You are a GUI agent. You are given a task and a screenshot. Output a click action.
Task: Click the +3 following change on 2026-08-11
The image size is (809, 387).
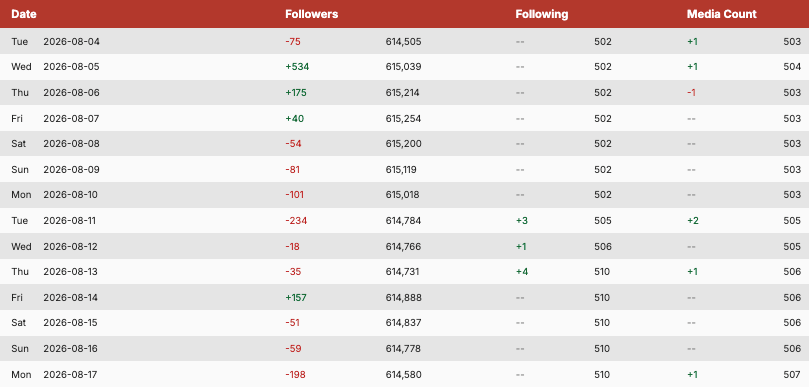coord(522,221)
